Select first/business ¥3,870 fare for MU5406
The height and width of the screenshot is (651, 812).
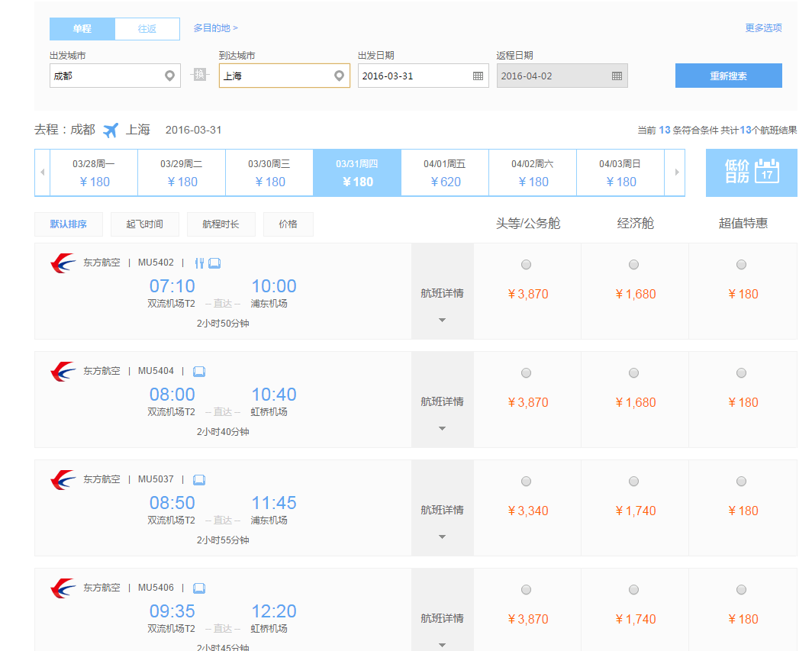point(526,589)
